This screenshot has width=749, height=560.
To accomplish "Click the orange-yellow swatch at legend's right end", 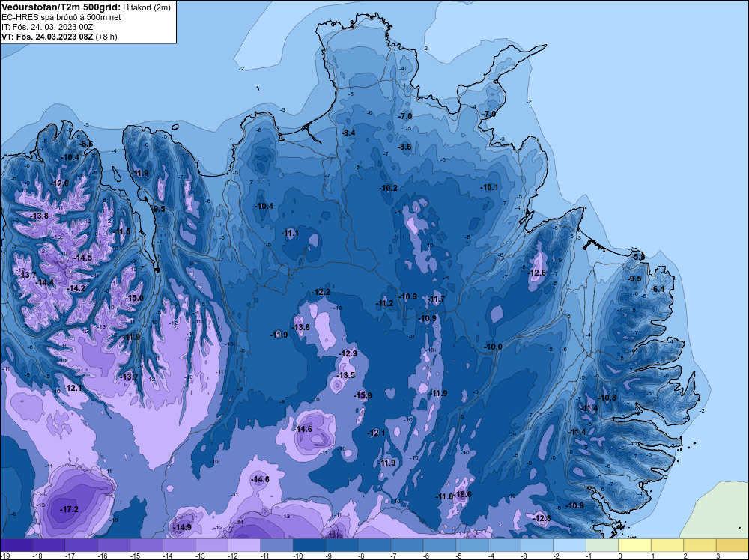I will [x=733, y=545].
